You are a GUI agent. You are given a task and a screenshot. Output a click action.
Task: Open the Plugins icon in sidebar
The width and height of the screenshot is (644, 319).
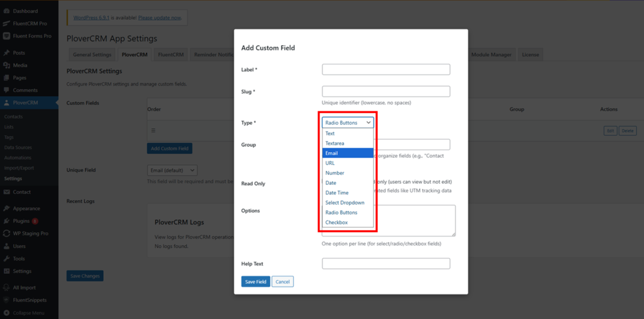pyautogui.click(x=6, y=221)
